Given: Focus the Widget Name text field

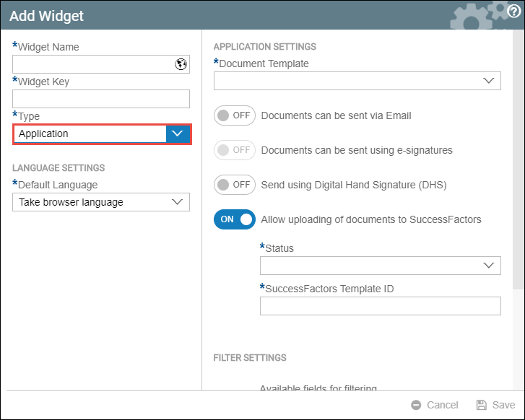Looking at the screenshot, I should pyautogui.click(x=94, y=64).
